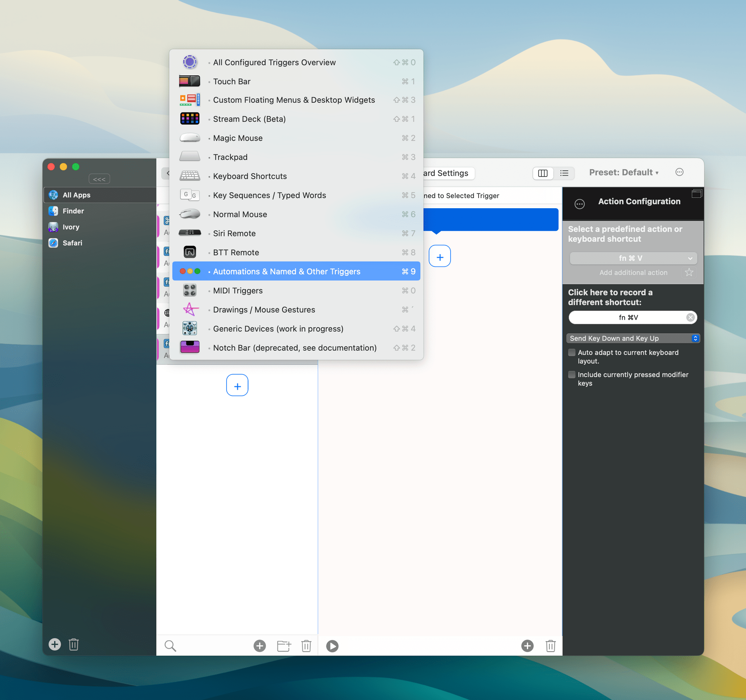Open the toolbar more-options ellipsis button
The height and width of the screenshot is (700, 746).
[x=679, y=172]
